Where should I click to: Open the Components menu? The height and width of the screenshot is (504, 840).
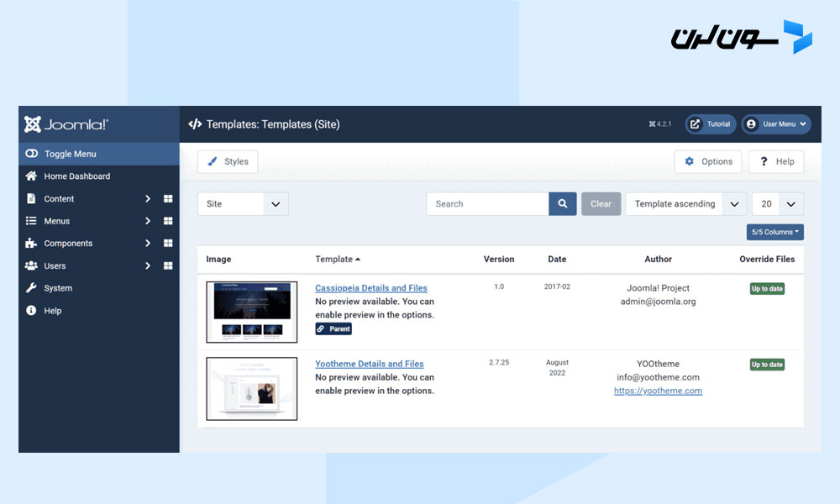pyautogui.click(x=68, y=243)
